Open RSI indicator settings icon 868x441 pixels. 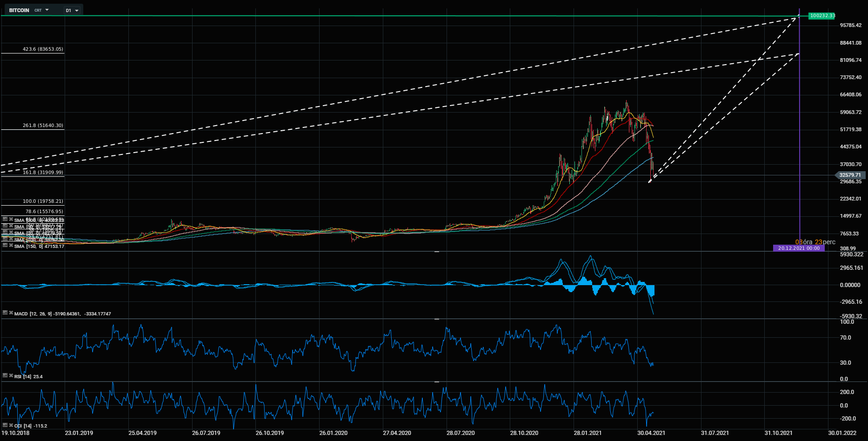[x=5, y=375]
